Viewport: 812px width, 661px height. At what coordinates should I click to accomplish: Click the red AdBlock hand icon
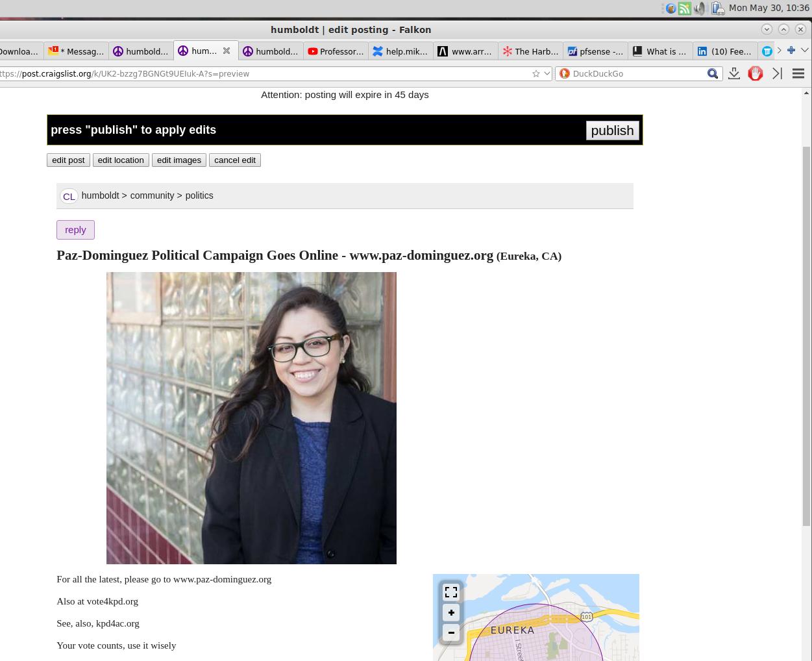(x=756, y=73)
